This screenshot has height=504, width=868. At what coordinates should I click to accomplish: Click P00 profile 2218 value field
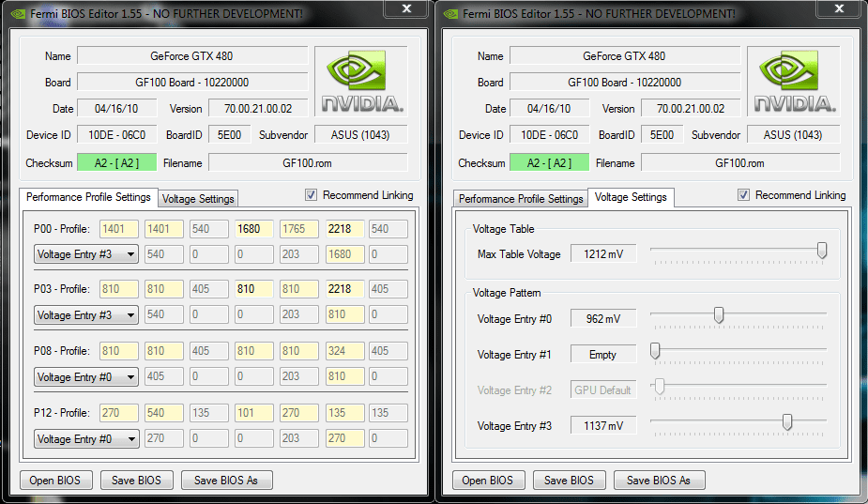coord(344,229)
